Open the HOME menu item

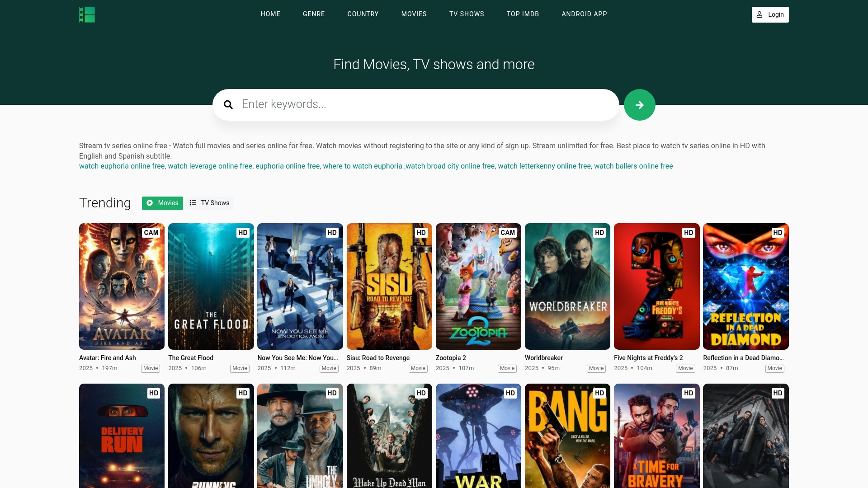point(270,14)
